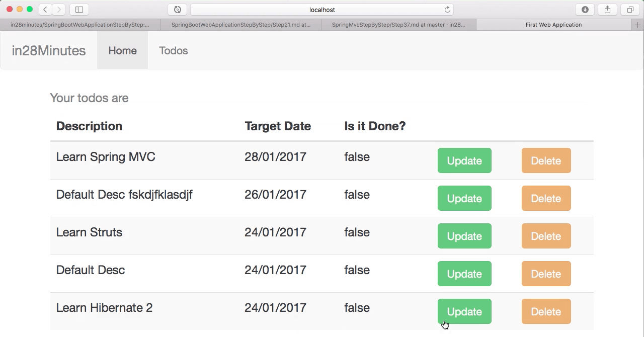Screen dimensions: 644x337
Task: Click the iCloud tabs icon beside address bar
Action: click(178, 9)
